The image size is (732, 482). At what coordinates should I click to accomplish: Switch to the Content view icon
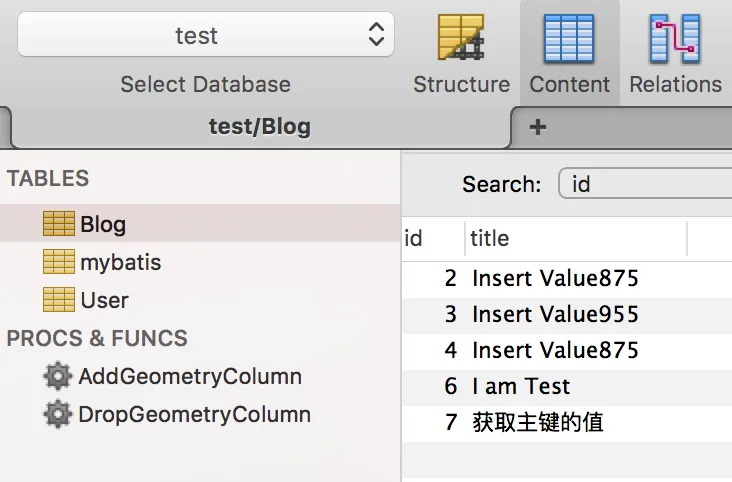click(x=569, y=41)
